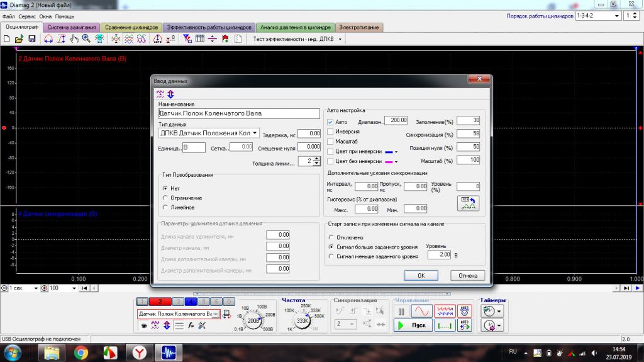
Task: Select blue channel 4 button
Action: 191,302
